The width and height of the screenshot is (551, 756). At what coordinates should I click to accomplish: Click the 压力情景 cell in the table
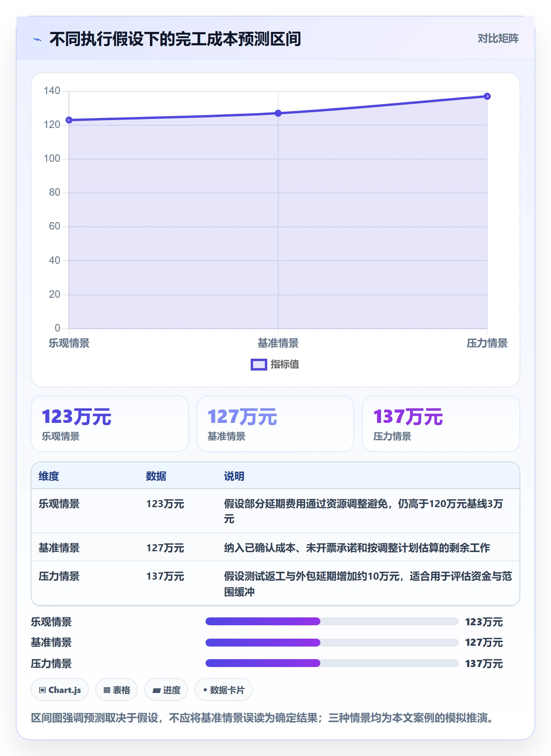[x=59, y=576]
